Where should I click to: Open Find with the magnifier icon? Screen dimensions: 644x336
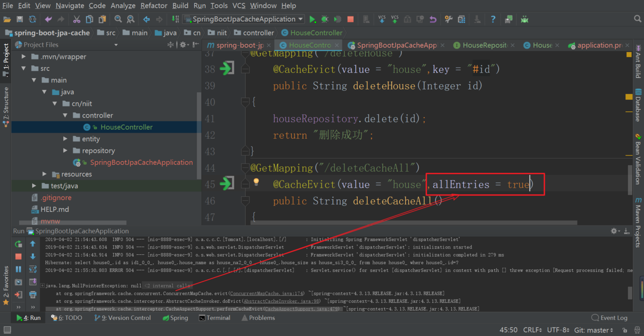(x=118, y=19)
